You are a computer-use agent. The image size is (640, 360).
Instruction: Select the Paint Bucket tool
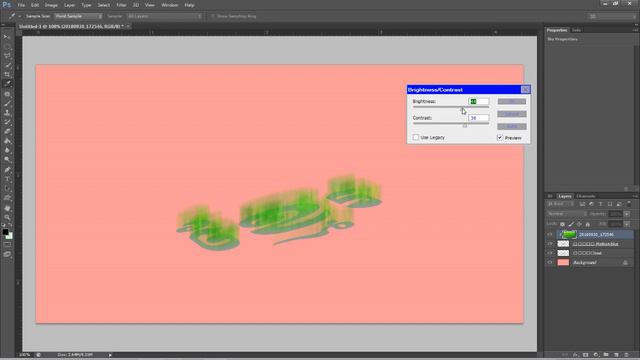pos(7,141)
